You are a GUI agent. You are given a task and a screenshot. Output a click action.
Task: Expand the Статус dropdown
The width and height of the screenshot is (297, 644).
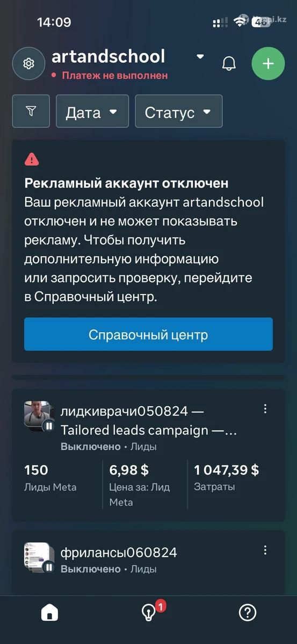pos(179,111)
